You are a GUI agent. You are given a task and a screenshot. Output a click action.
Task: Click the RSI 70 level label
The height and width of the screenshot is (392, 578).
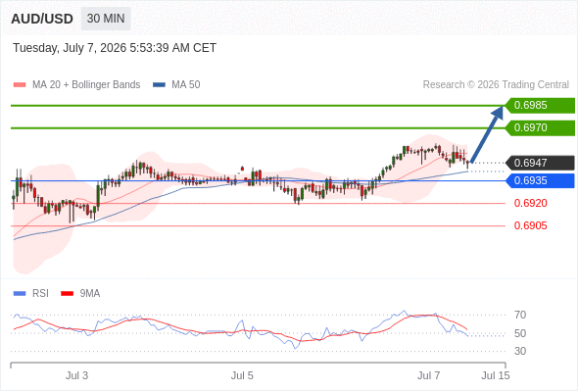point(520,315)
